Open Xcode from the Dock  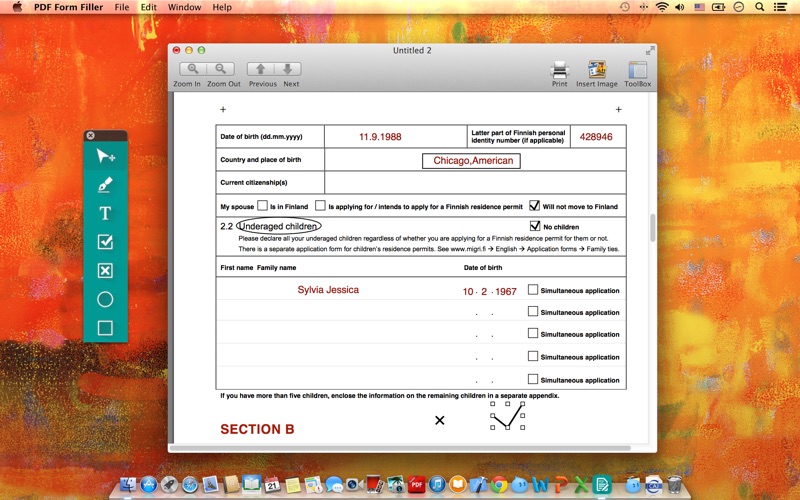pos(478,484)
